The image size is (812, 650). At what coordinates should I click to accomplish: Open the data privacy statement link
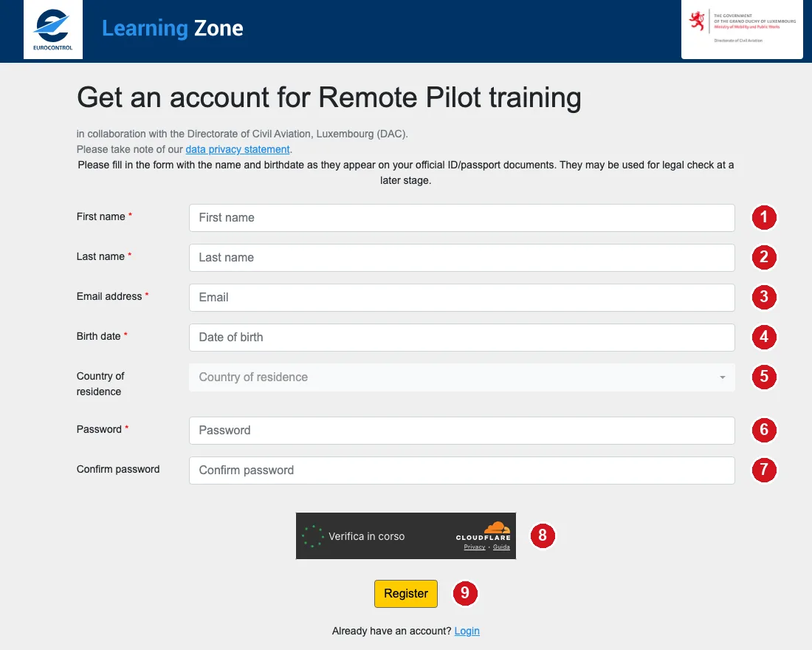(x=238, y=149)
